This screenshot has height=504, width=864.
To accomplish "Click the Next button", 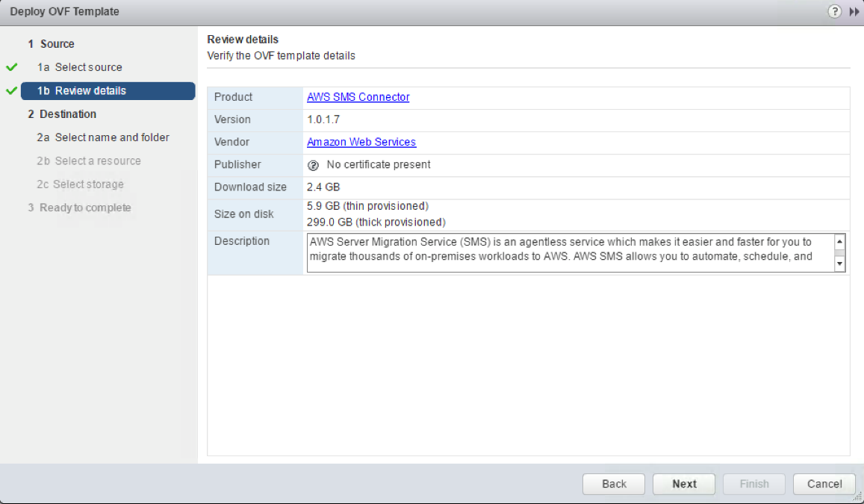I will 683,484.
